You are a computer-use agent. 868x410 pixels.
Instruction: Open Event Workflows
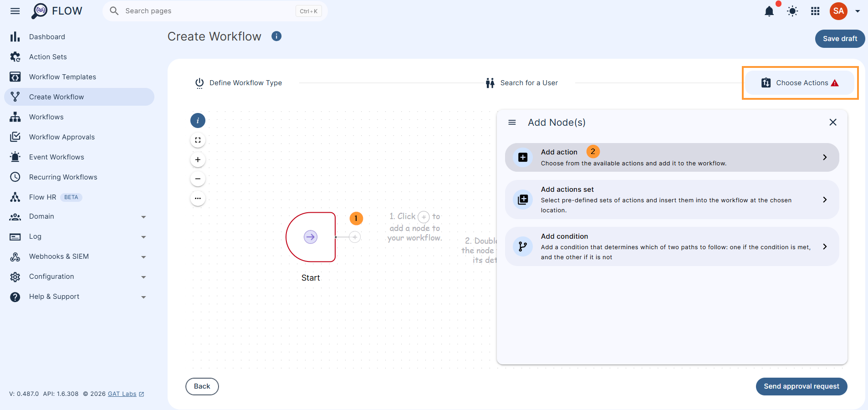(79, 157)
